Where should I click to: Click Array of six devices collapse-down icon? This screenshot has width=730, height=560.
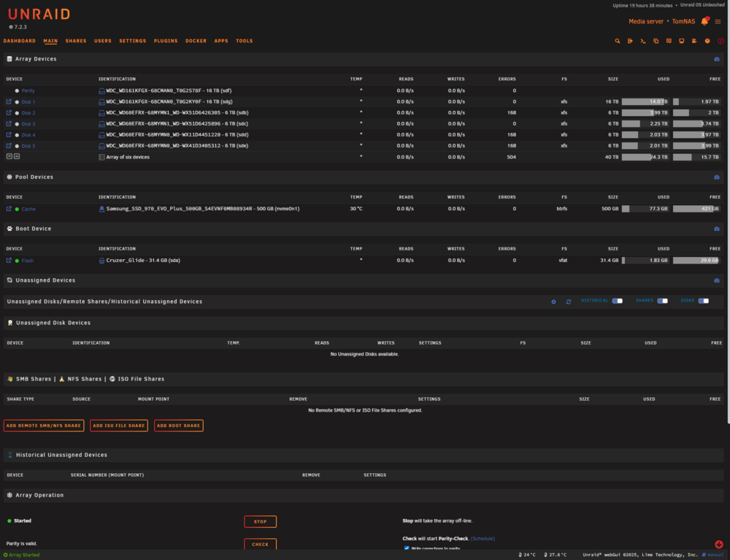click(x=9, y=156)
